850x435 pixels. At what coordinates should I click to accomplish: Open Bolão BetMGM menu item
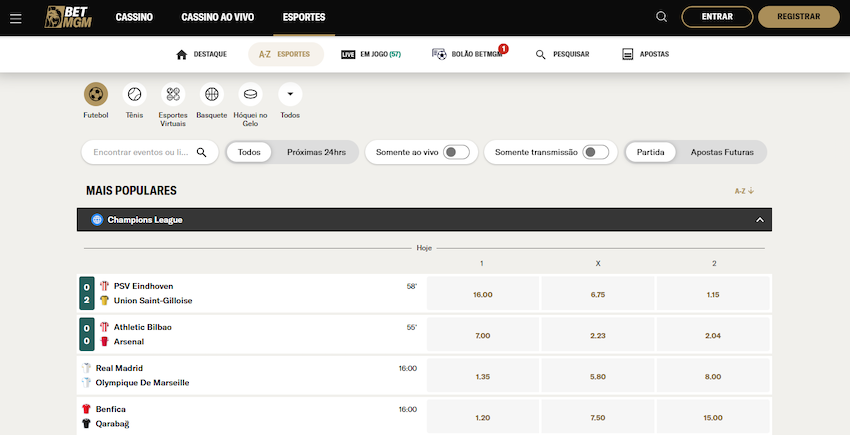pyautogui.click(x=468, y=54)
